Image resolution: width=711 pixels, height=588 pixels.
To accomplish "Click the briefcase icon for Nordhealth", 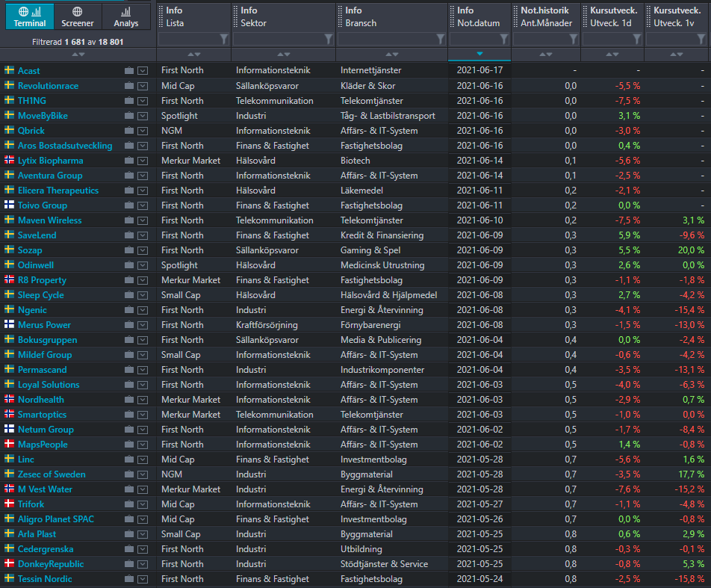I will coord(129,399).
